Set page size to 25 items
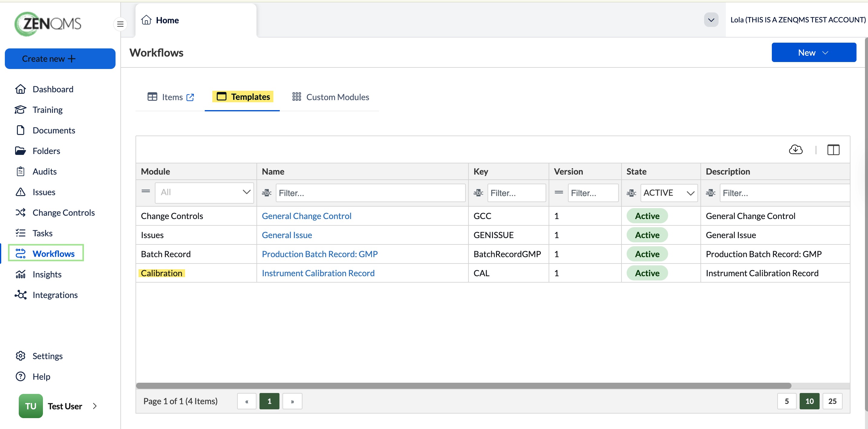The image size is (868, 429). coord(832,401)
